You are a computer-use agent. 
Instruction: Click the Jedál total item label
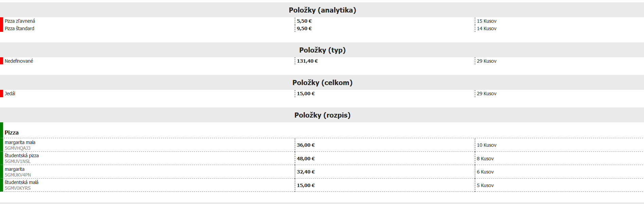(10, 94)
